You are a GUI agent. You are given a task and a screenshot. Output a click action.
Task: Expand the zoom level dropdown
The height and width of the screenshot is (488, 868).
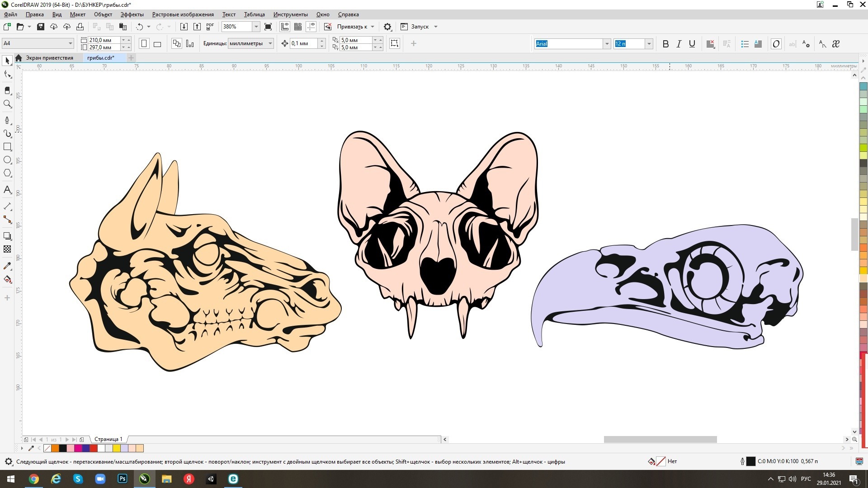[x=256, y=27]
